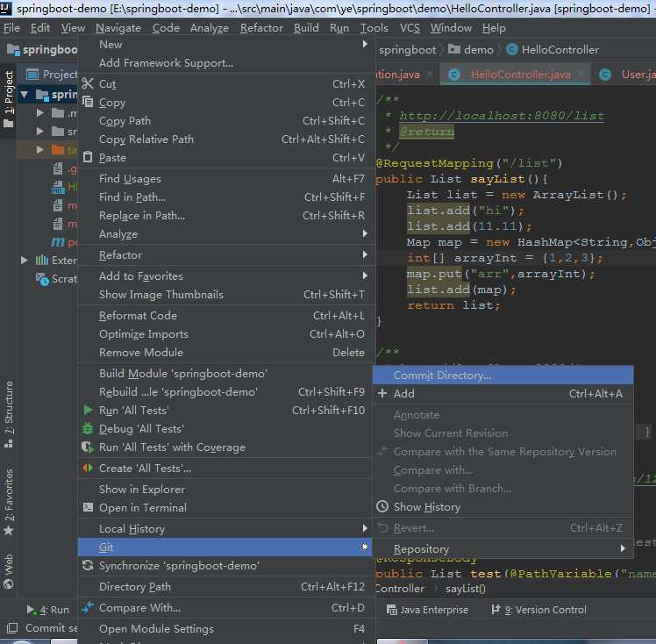Image resolution: width=656 pixels, height=644 pixels.
Task: Click the Java Enterprise tool window icon
Action: tap(392, 610)
